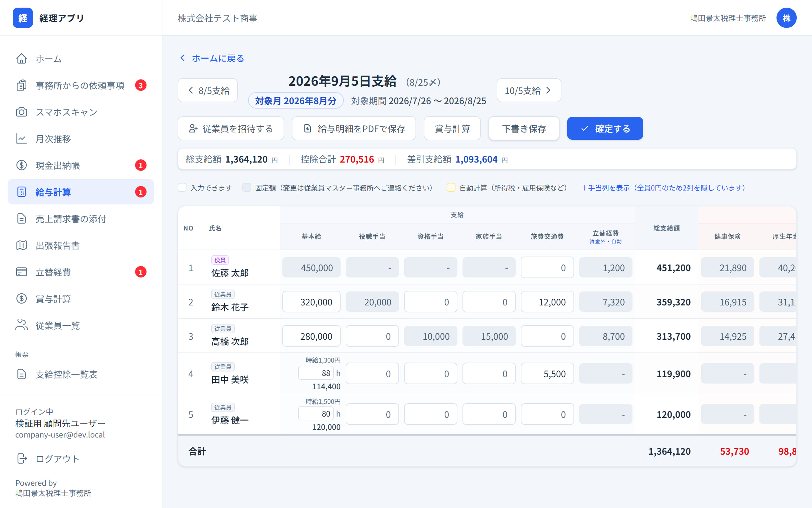The width and height of the screenshot is (812, 508).
Task: Click the blue 確定する button
Action: [x=605, y=128]
